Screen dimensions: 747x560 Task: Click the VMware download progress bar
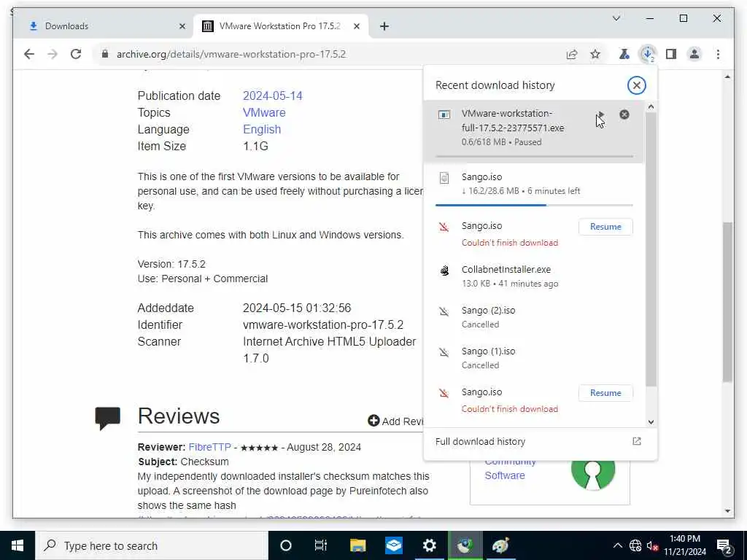pyautogui.click(x=534, y=156)
